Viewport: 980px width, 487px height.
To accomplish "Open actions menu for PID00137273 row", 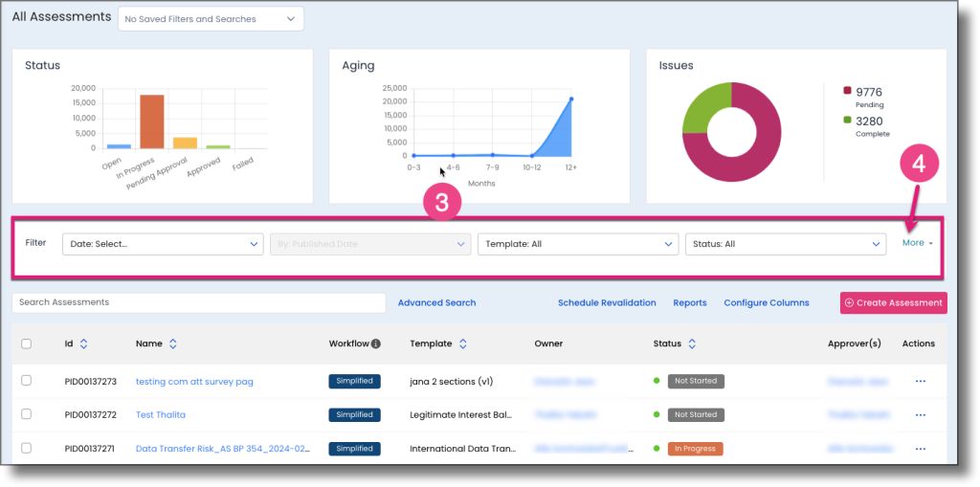I will coord(920,382).
